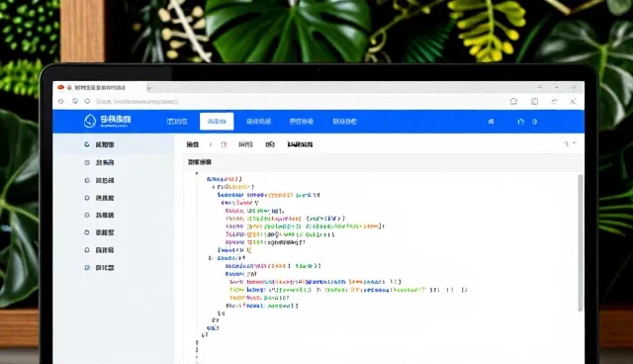This screenshot has width=633, height=364.
Task: Open the highlighted item in the left sidebar
Action: point(114,144)
